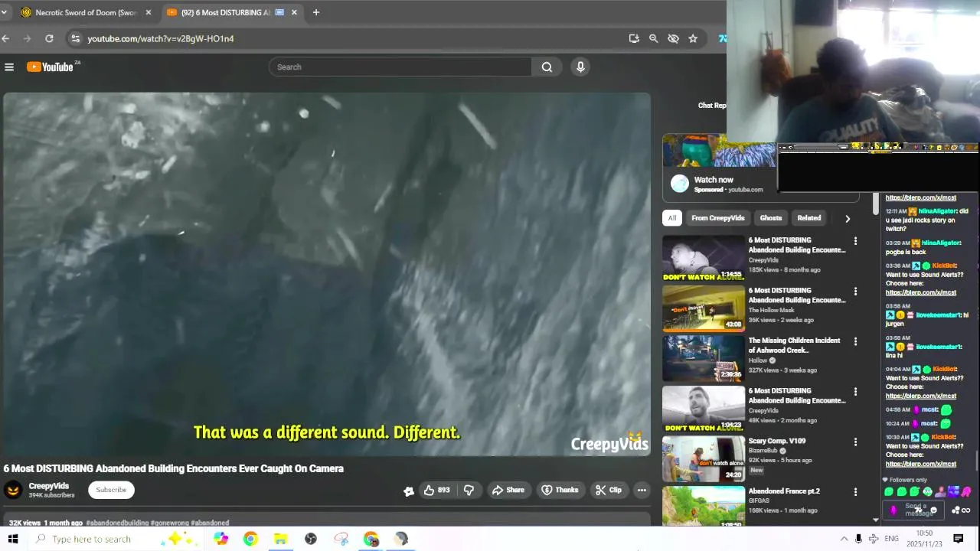980x551 pixels.
Task: Dislike the video
Action: coord(469,491)
